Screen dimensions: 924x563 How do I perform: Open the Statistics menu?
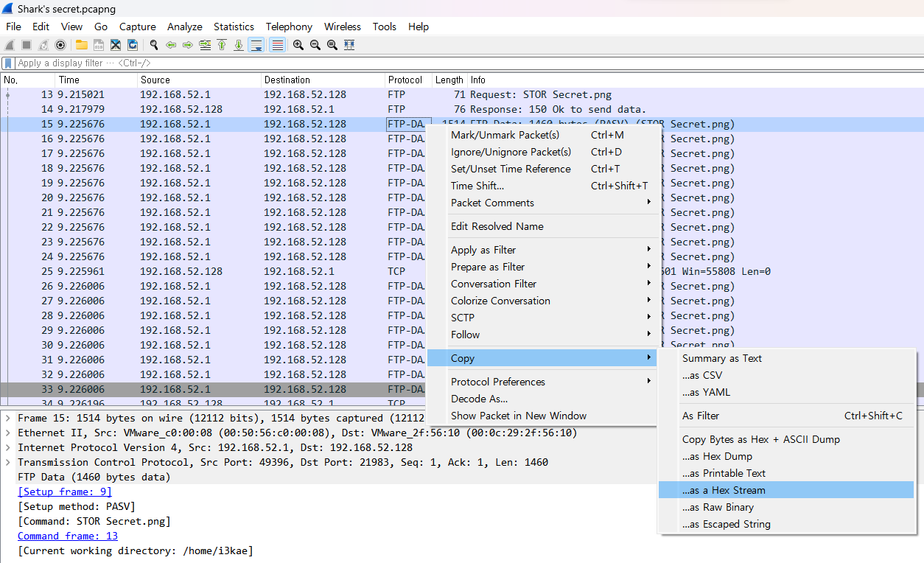[234, 27]
